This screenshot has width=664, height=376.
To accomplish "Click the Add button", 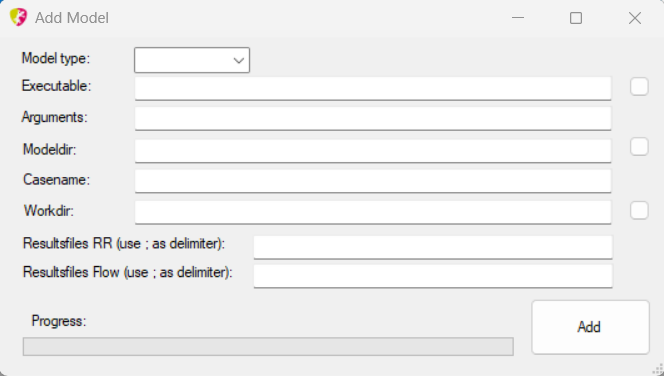I will [590, 327].
